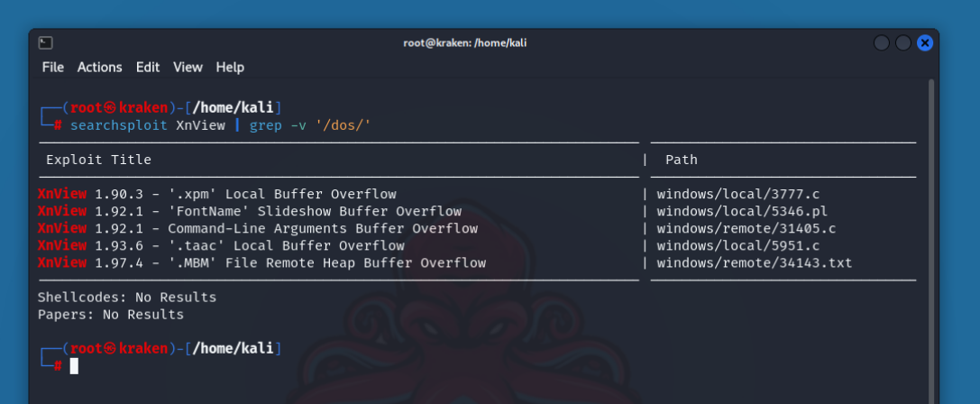The image size is (980, 404).
Task: Maximize the terminal window
Action: pyautogui.click(x=902, y=42)
